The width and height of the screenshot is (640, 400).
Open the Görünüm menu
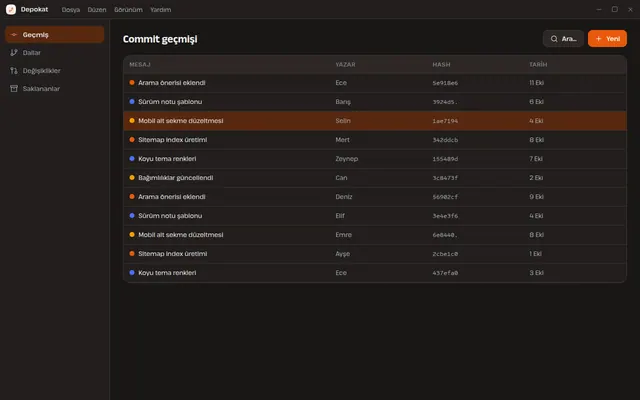(128, 9)
